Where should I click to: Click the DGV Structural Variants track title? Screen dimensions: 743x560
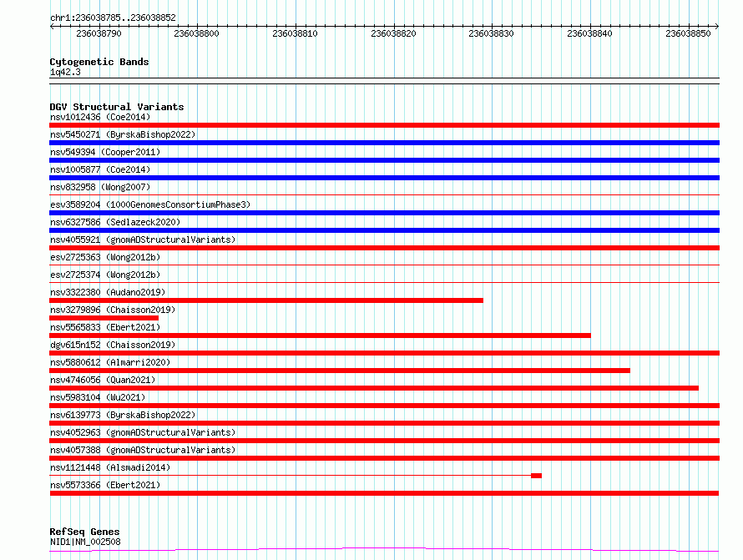(117, 107)
